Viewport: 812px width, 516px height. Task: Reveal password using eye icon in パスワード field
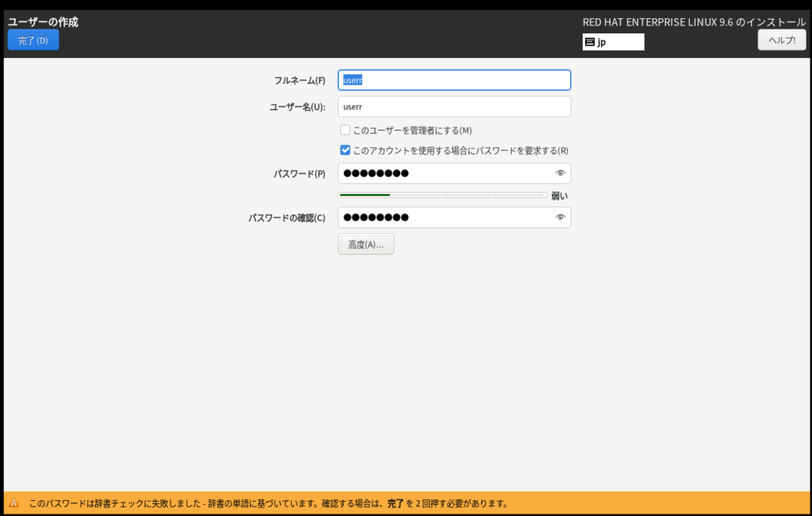click(561, 173)
